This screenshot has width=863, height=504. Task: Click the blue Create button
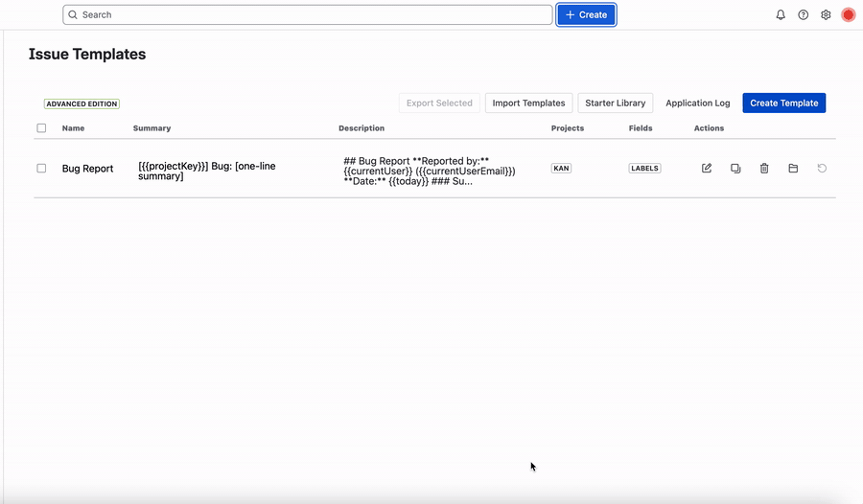point(586,15)
